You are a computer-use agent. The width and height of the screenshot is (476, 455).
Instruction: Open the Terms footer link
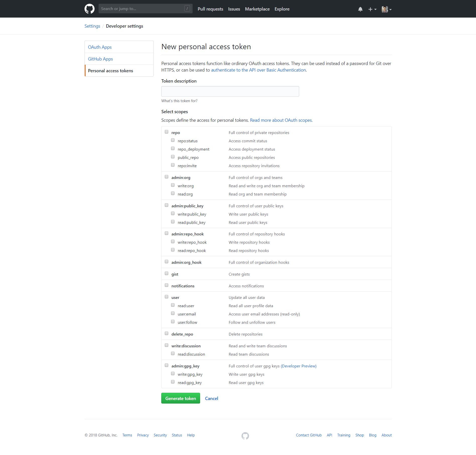coord(127,435)
